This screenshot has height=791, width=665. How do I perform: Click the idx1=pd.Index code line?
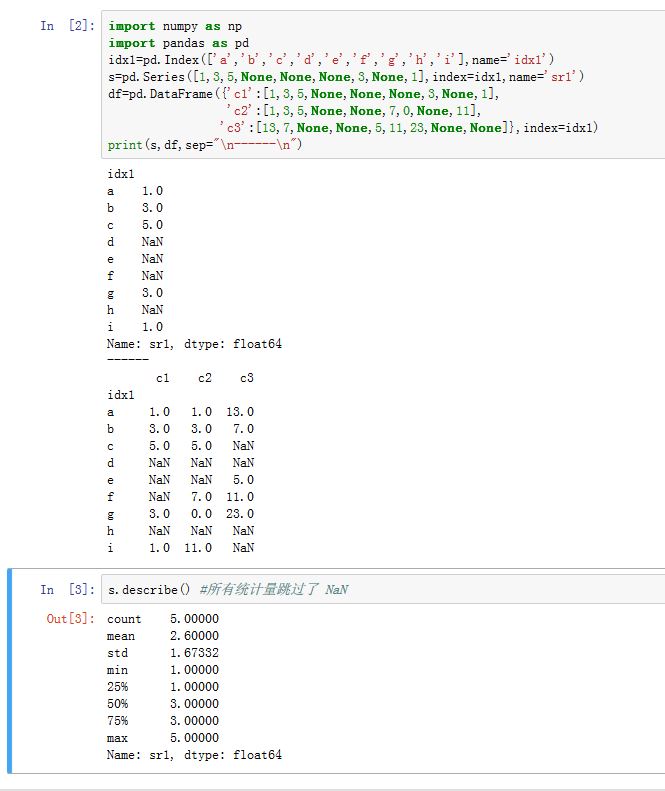[330, 60]
